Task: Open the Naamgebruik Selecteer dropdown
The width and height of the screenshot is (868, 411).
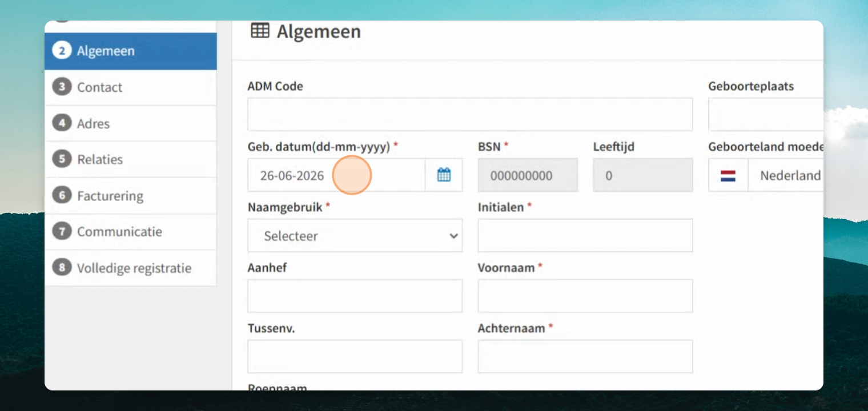Action: coord(355,236)
